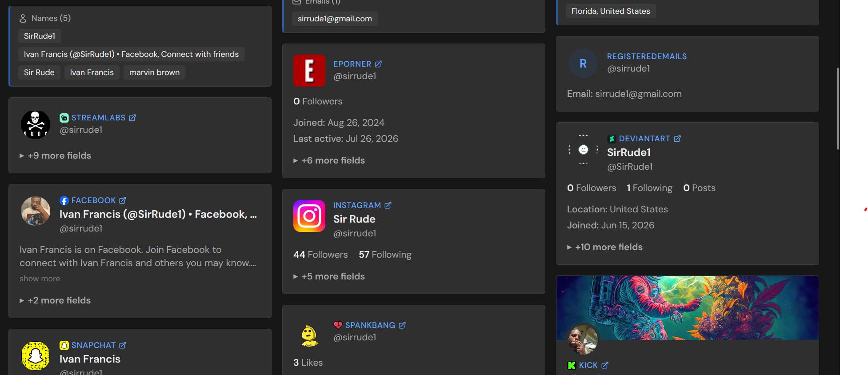This screenshot has width=868, height=375.
Task: Click the DeviantArt smiley avatar
Action: (x=583, y=150)
